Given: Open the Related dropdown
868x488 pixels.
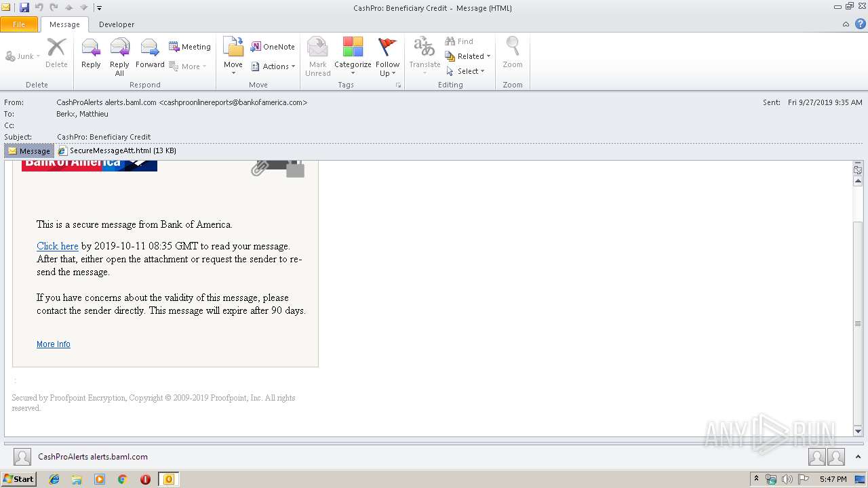Looking at the screenshot, I should pyautogui.click(x=468, y=56).
